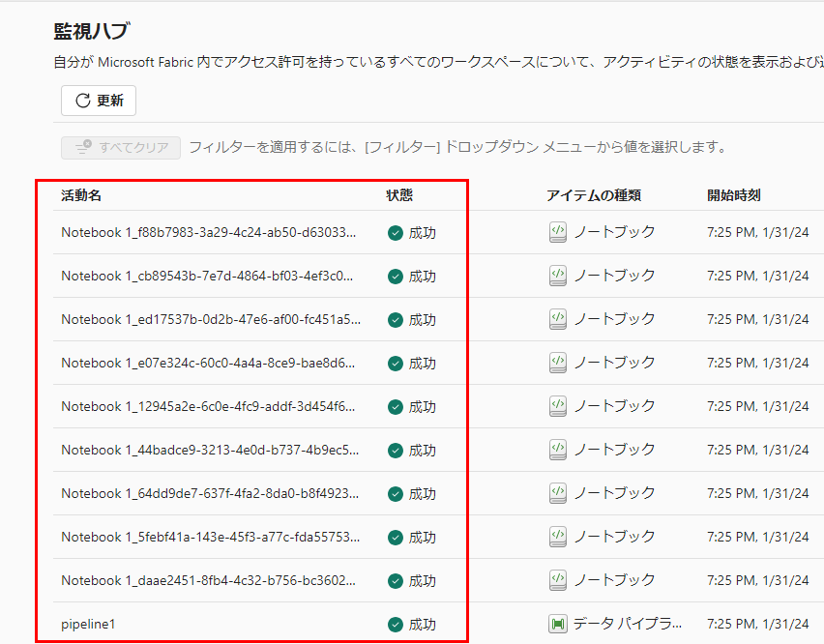
Task: Sort by the 状態 column header
Action: [x=399, y=195]
